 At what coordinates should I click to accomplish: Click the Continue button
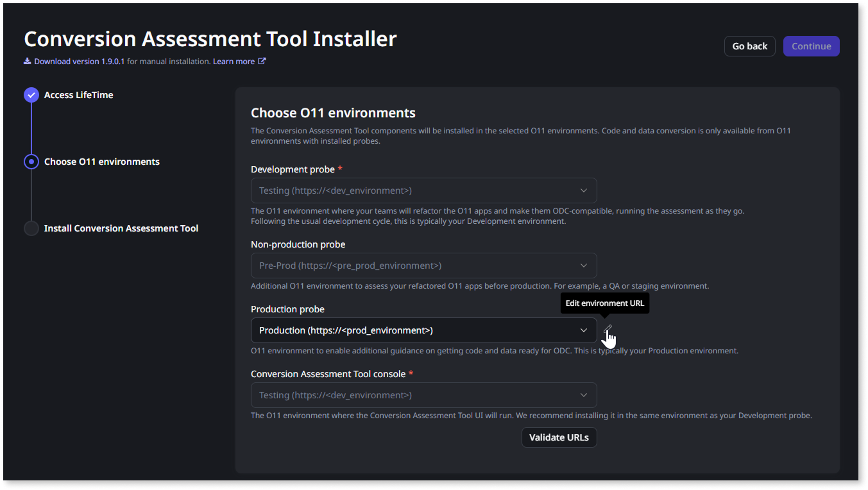811,46
